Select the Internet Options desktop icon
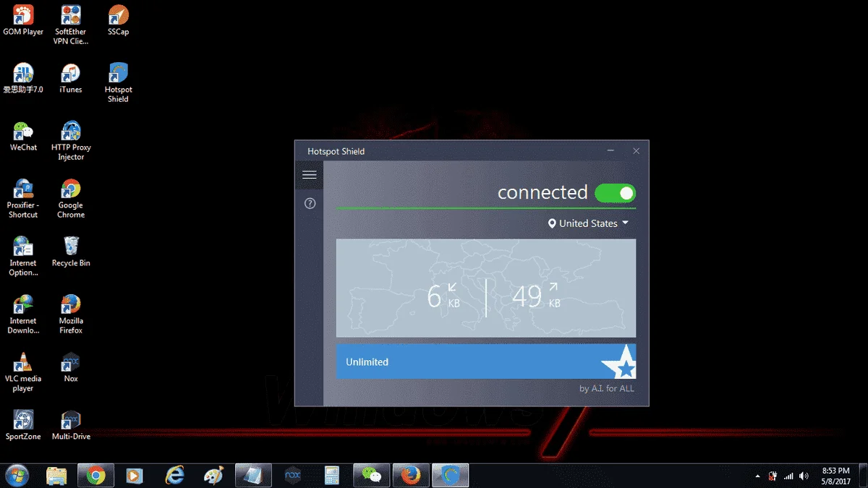The width and height of the screenshot is (868, 488). pyautogui.click(x=23, y=256)
